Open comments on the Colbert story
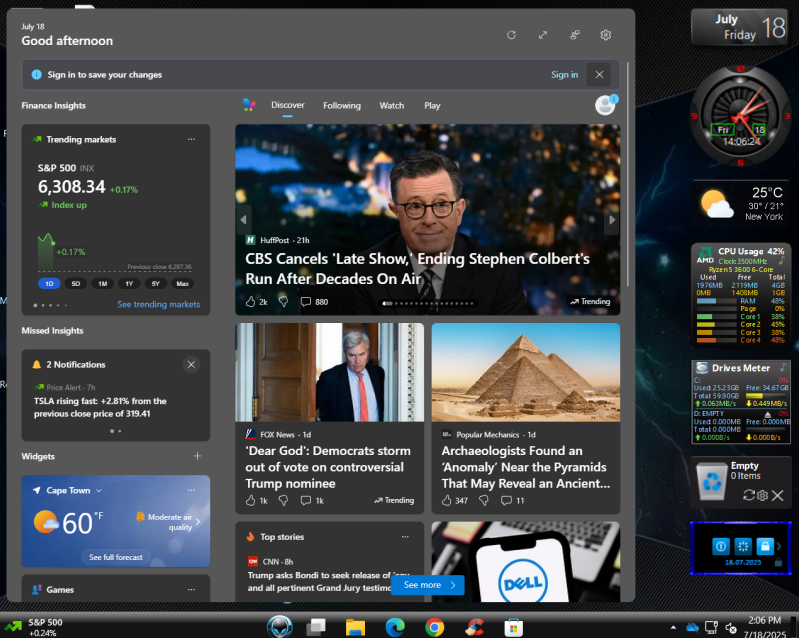This screenshot has height=638, width=799. pos(314,302)
